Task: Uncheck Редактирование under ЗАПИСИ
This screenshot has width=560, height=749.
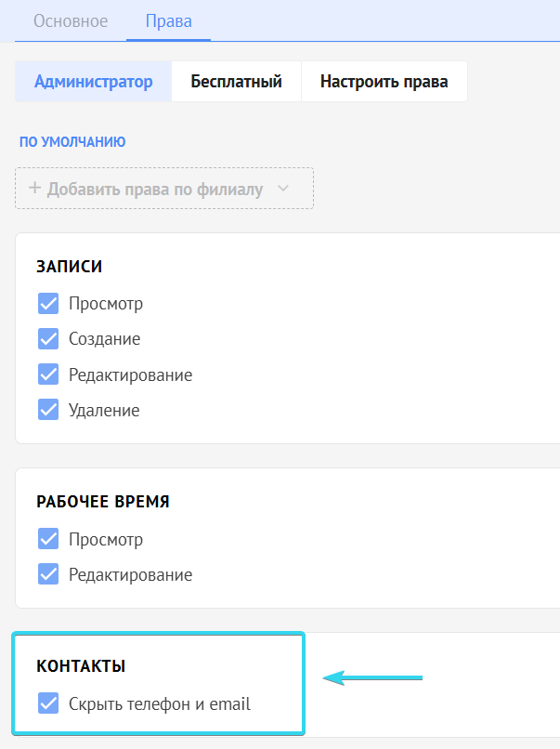Action: pyautogui.click(x=48, y=374)
